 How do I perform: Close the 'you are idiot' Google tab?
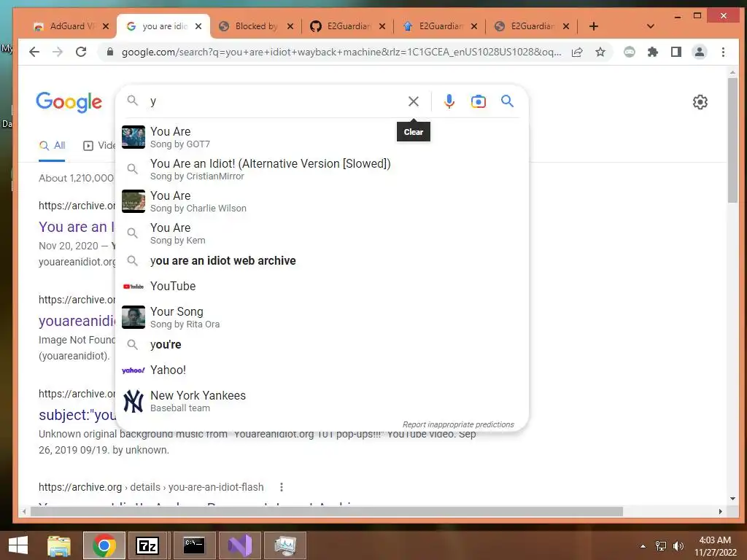tap(198, 26)
